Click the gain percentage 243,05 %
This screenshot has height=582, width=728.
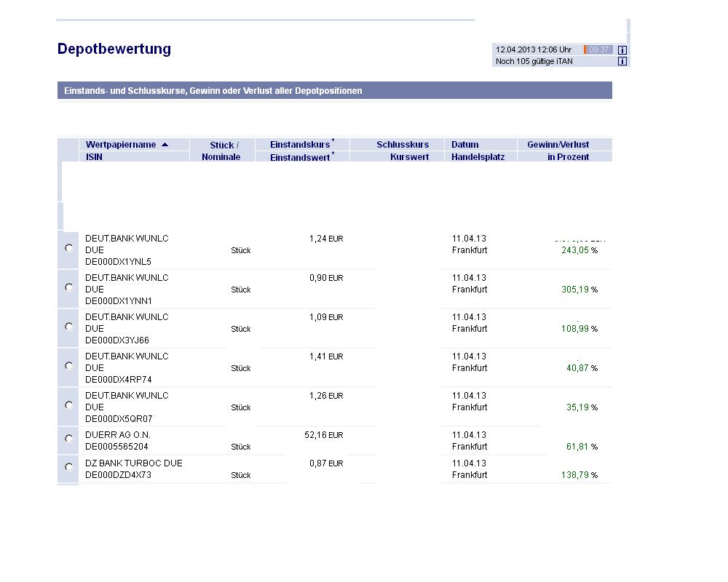579,250
